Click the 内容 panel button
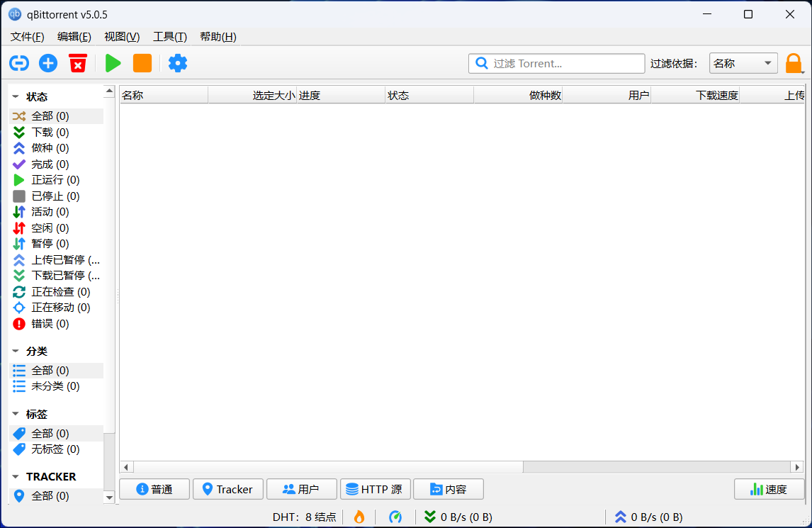The width and height of the screenshot is (812, 528). [448, 489]
